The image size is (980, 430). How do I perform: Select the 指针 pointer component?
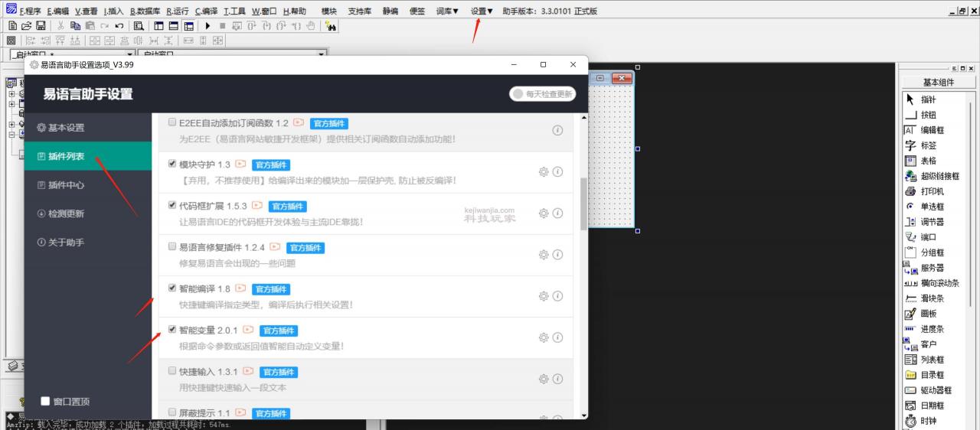[x=920, y=99]
